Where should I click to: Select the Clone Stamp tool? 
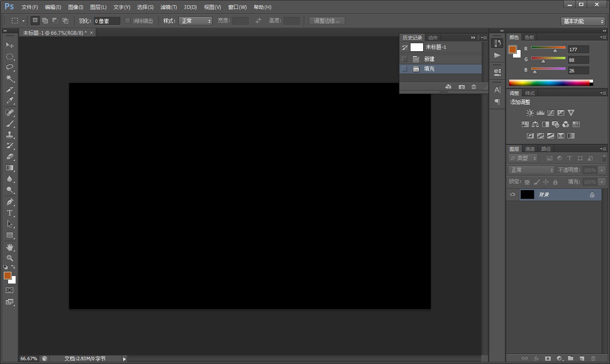pos(10,135)
